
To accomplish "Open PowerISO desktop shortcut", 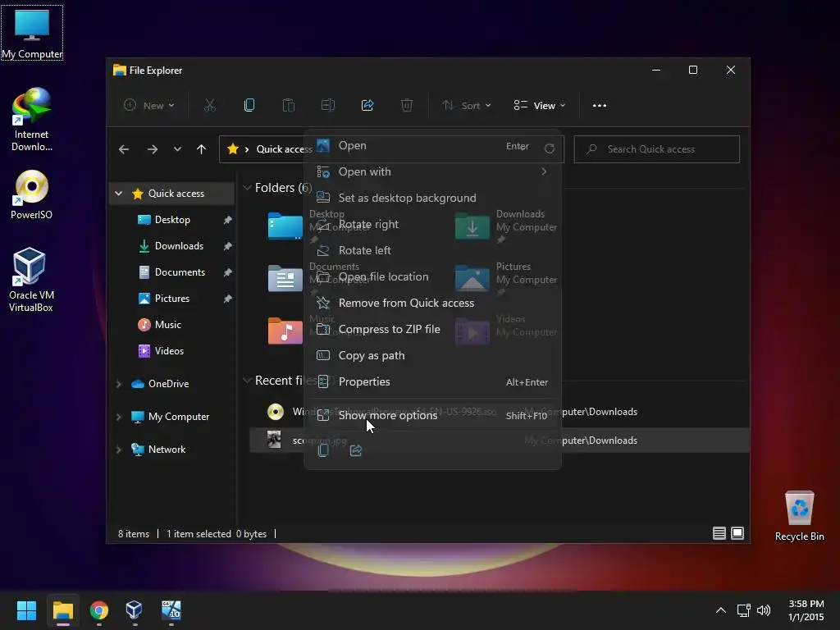I will [32, 194].
